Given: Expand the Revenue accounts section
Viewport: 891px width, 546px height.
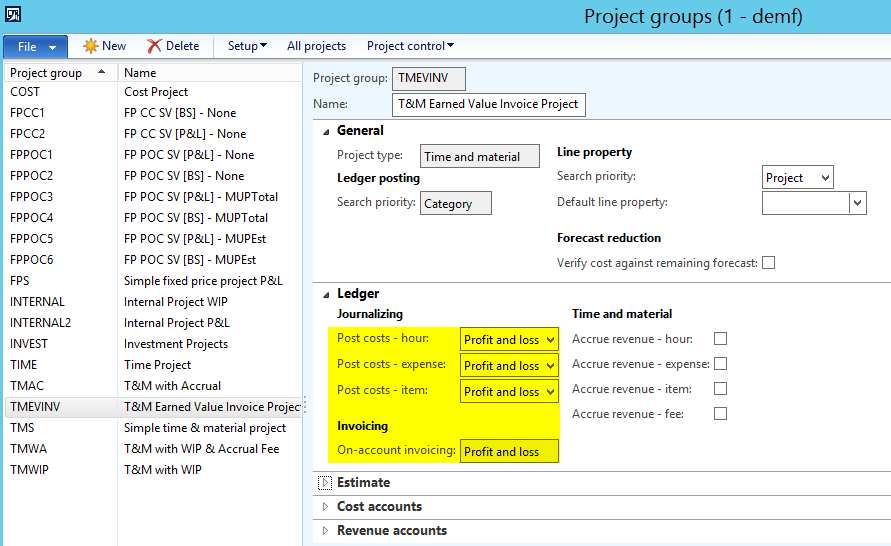Looking at the screenshot, I should [391, 531].
